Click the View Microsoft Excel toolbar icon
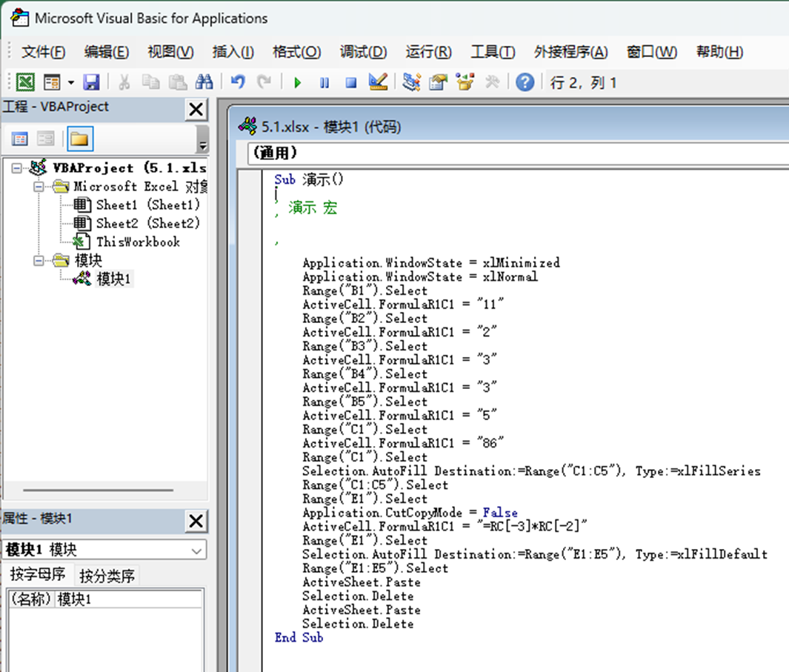 point(25,82)
